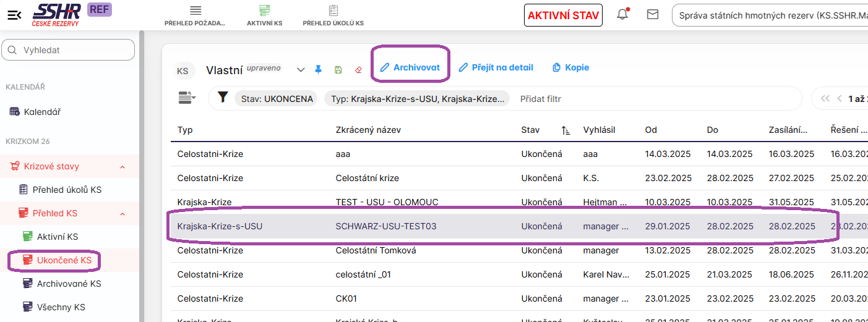Collapse the Krizové stavy section
The width and height of the screenshot is (868, 322).
pyautogui.click(x=122, y=167)
